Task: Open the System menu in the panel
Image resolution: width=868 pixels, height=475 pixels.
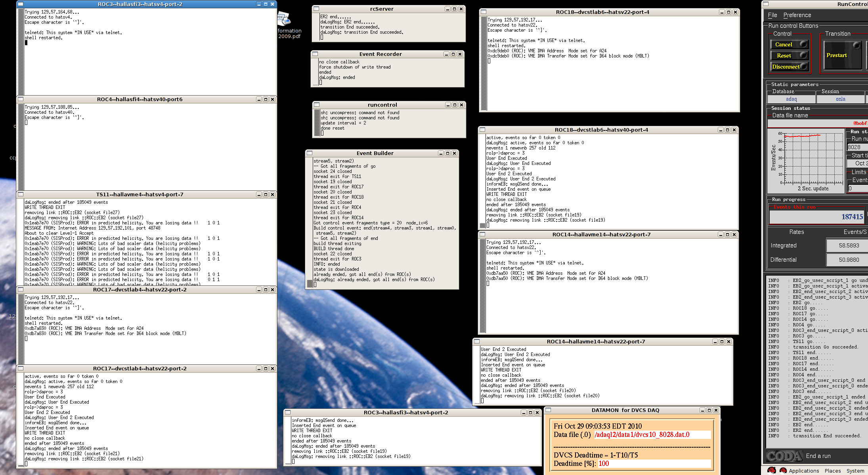Action: coord(855,471)
